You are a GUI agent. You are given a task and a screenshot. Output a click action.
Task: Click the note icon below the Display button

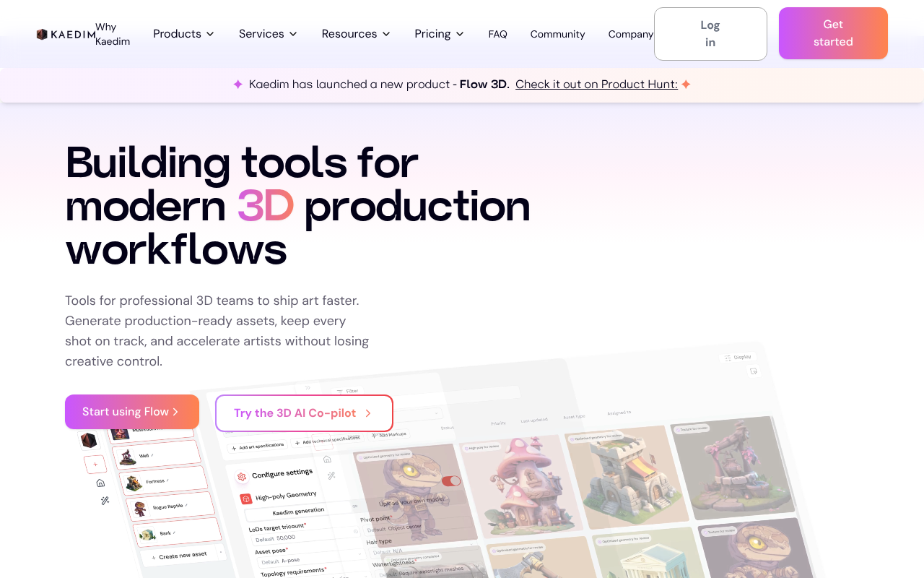click(754, 371)
